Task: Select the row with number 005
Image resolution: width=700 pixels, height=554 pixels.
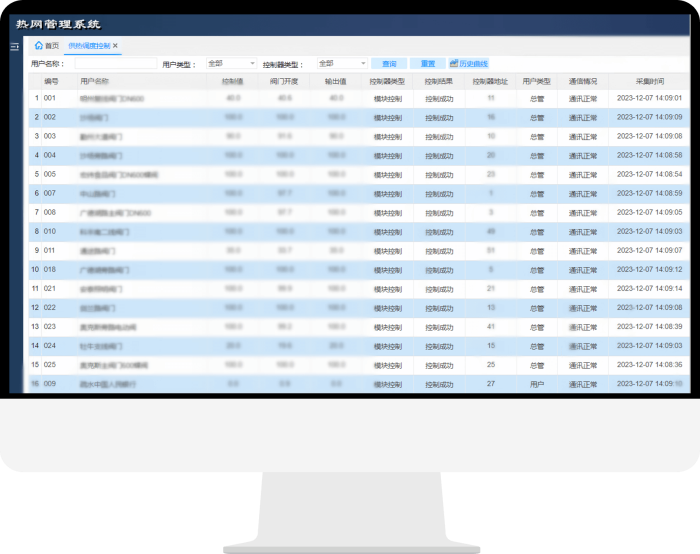Action: (50, 174)
